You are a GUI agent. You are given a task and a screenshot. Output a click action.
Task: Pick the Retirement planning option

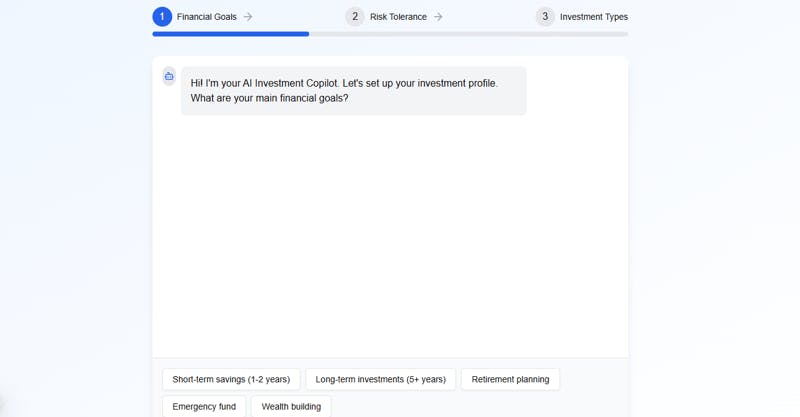click(x=510, y=380)
